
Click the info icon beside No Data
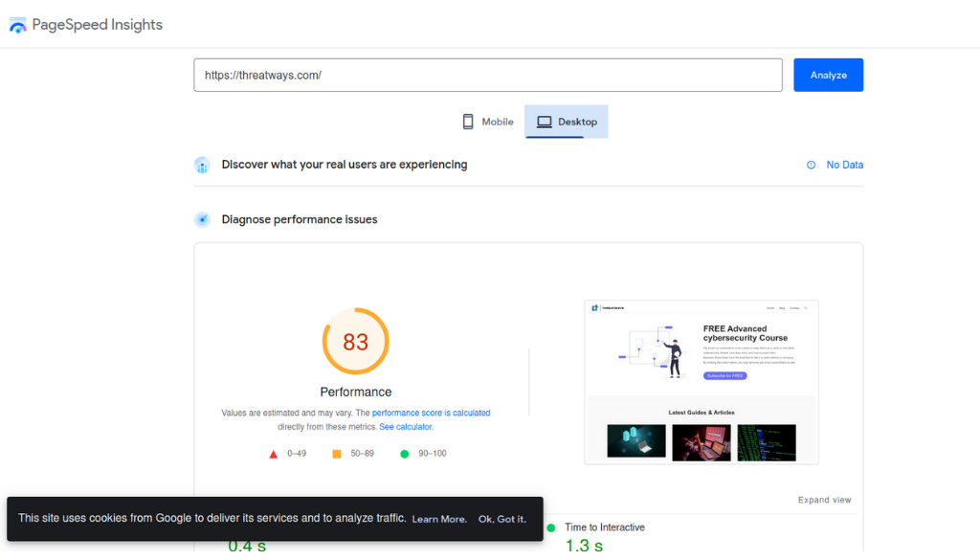click(x=811, y=165)
